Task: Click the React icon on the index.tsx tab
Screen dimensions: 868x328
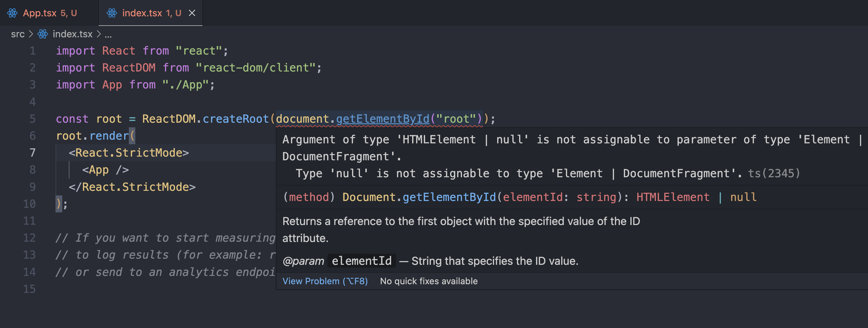Action: pos(112,13)
